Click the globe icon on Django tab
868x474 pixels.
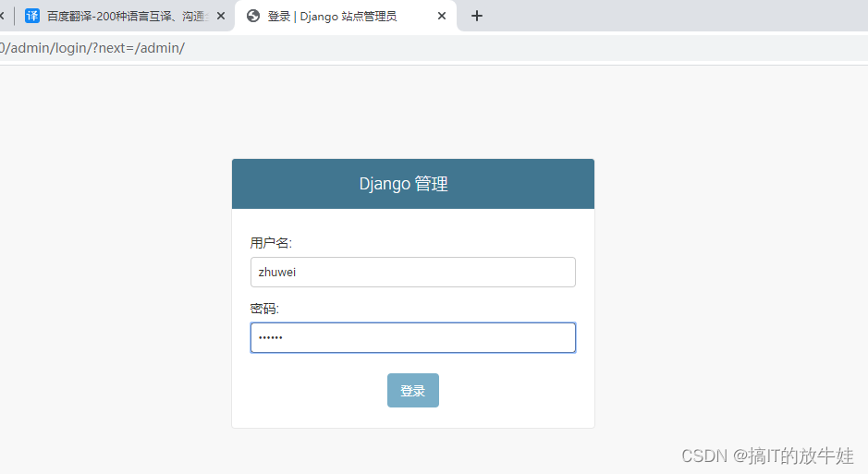[x=253, y=16]
